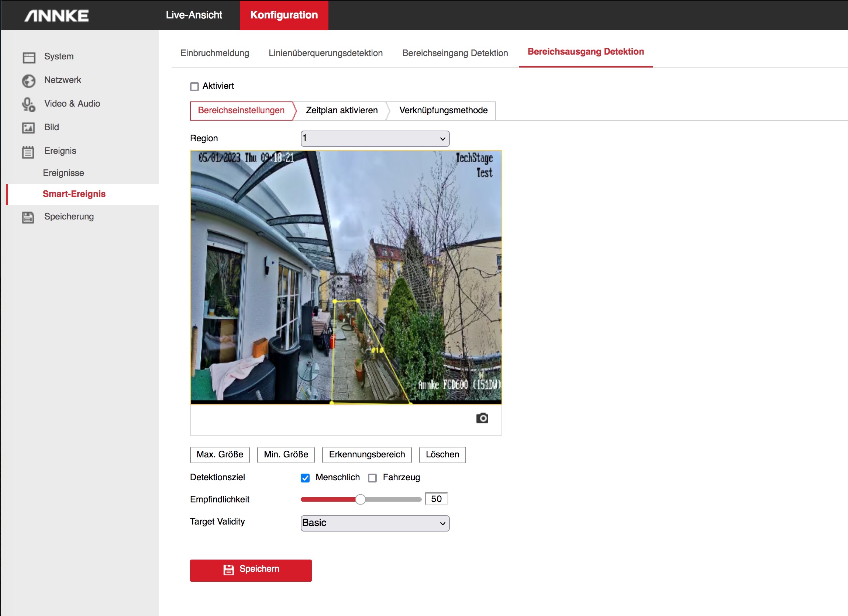Open the Region dropdown
This screenshot has height=616, width=848.
click(x=375, y=139)
